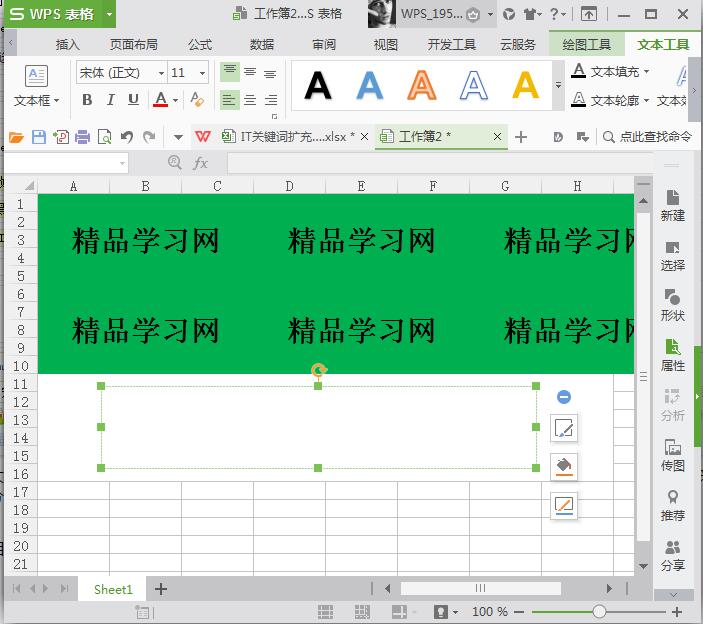Close the 工作簿2 document tab
Screen dimensions: 703x624
click(x=497, y=136)
